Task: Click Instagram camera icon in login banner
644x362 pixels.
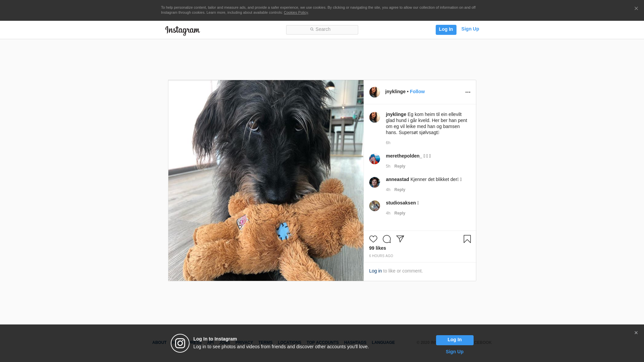Action: (180, 343)
